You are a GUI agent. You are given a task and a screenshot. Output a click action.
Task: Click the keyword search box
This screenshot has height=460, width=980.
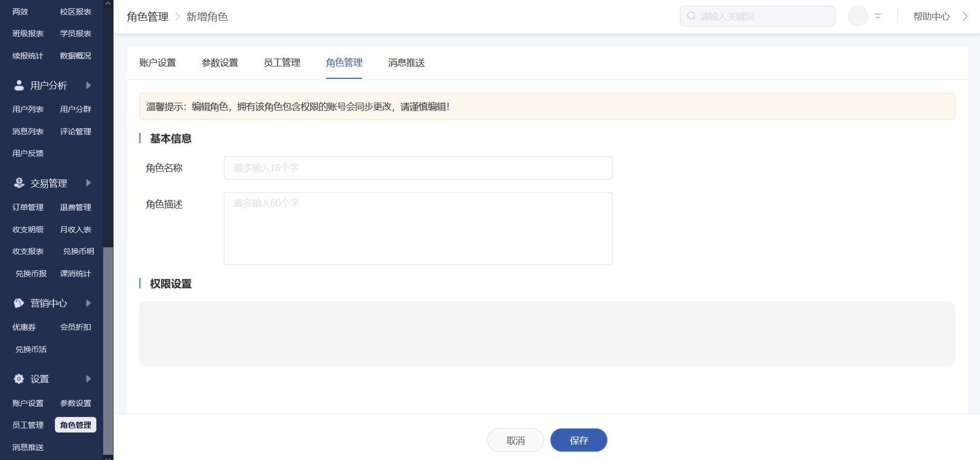pyautogui.click(x=757, y=16)
